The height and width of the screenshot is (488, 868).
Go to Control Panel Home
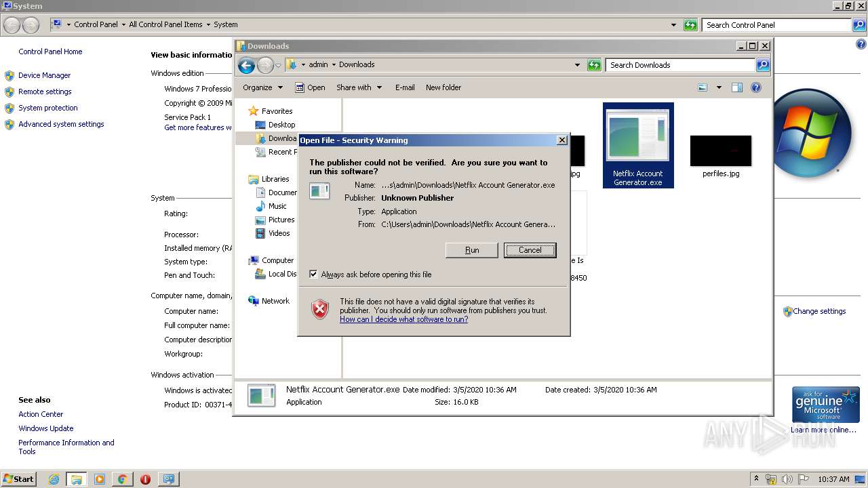click(50, 52)
